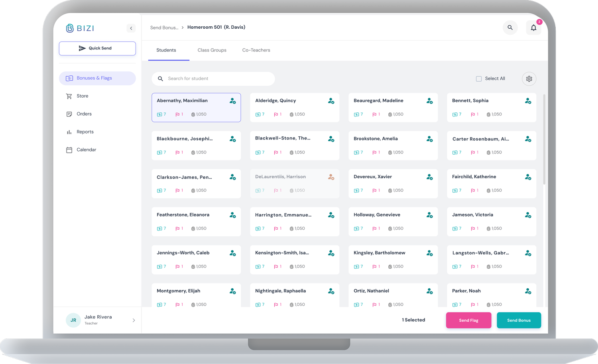Click the user status icon on Montgomery, Elijah

click(x=232, y=291)
